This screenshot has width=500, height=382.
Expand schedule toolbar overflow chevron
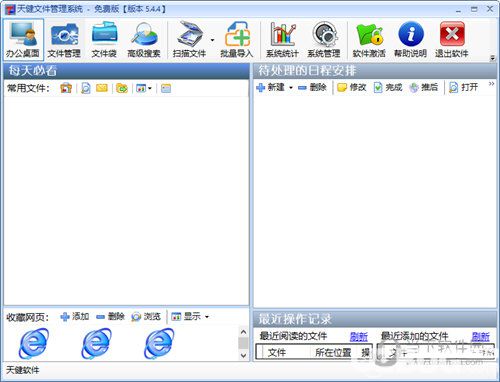coord(491,84)
